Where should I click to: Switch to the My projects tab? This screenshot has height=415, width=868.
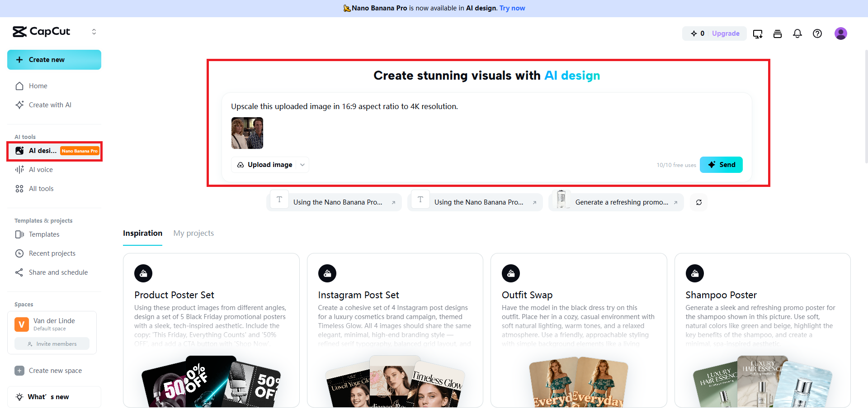193,233
